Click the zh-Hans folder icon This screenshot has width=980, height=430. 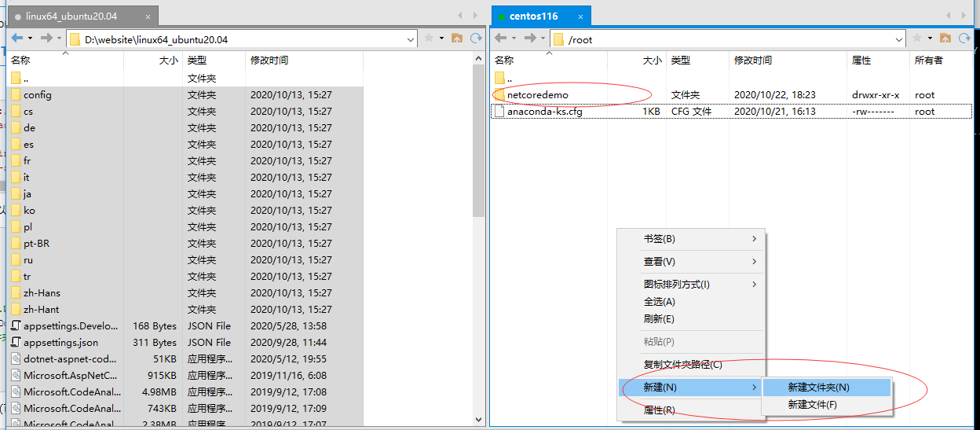tap(16, 293)
